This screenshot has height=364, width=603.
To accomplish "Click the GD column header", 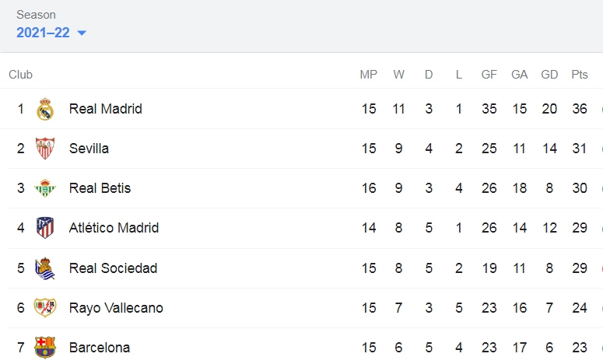I will tap(549, 74).
